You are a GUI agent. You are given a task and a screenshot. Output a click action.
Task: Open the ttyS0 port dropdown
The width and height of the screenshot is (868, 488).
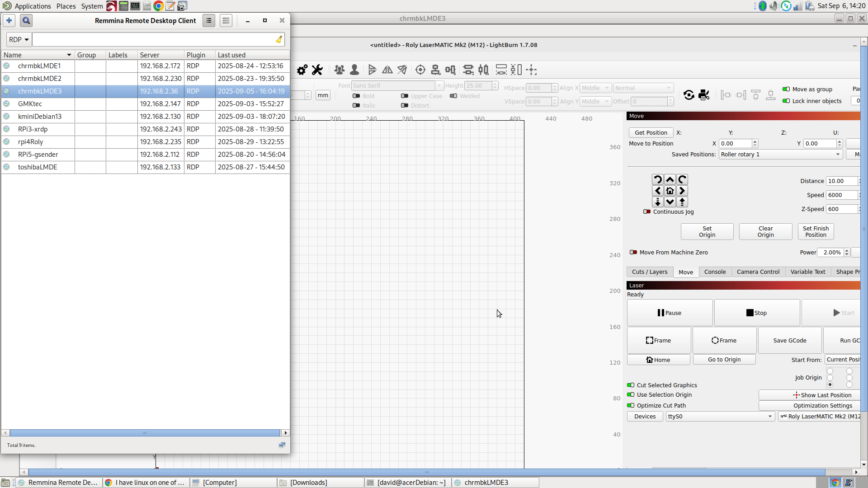720,417
